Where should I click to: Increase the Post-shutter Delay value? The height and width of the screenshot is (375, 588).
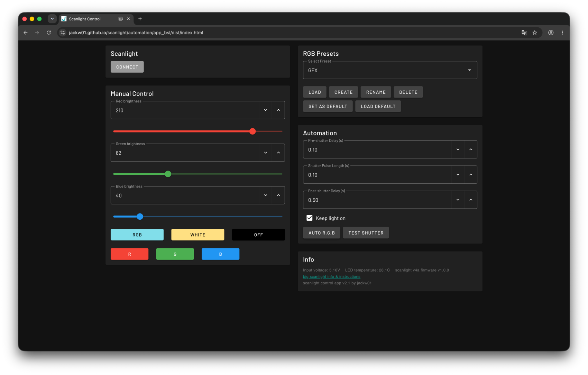471,200
